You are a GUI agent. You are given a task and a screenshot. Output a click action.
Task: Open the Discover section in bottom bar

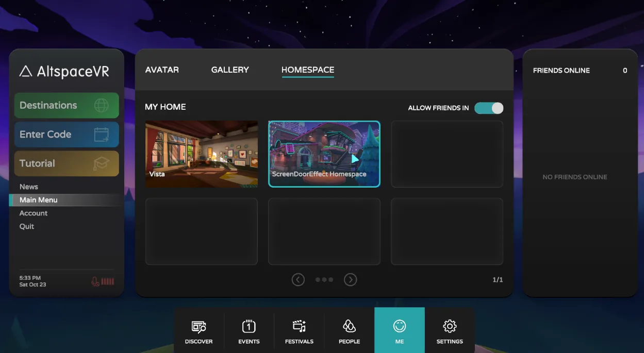(199, 330)
